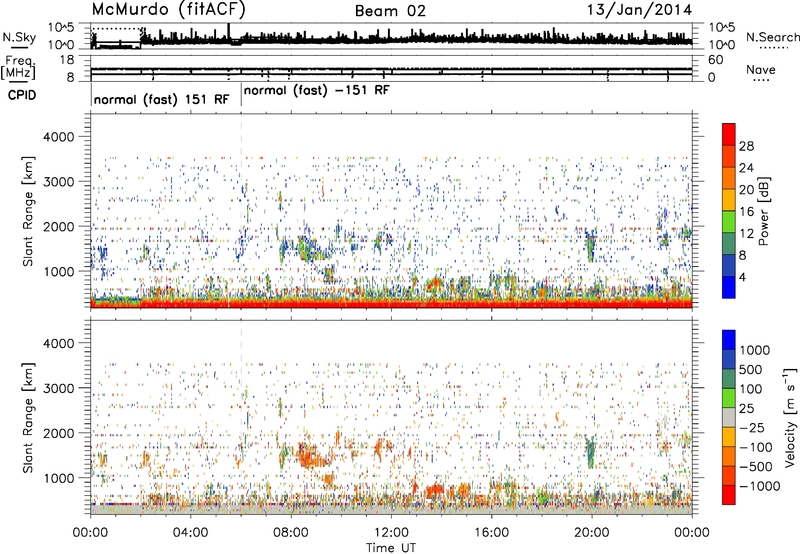Click the '16:00' time tick label
This screenshot has height=554, width=800.
[x=491, y=533]
